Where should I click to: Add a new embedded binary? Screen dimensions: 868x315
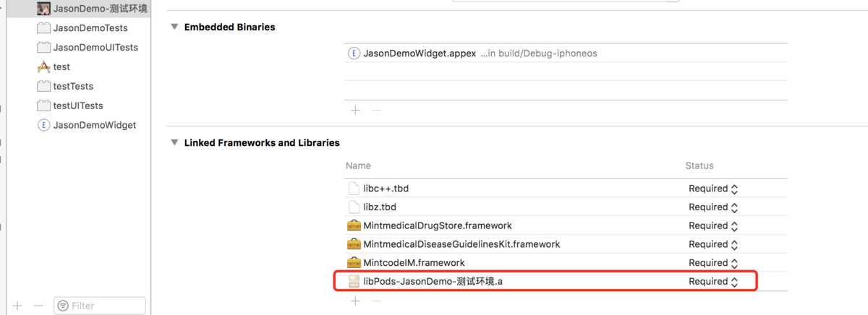(x=355, y=111)
